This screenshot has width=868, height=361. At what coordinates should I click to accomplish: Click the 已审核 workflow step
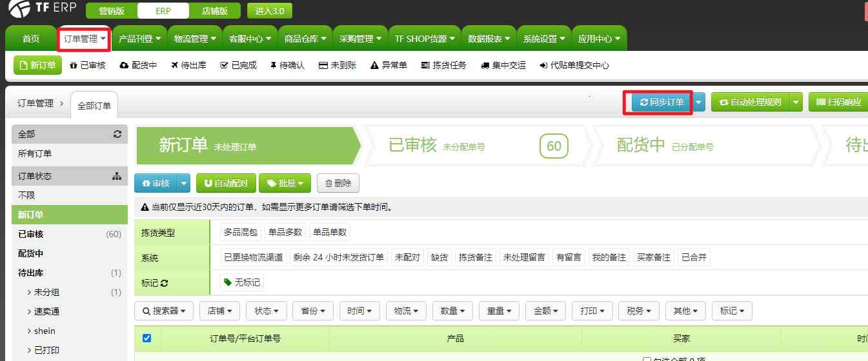(x=478, y=146)
